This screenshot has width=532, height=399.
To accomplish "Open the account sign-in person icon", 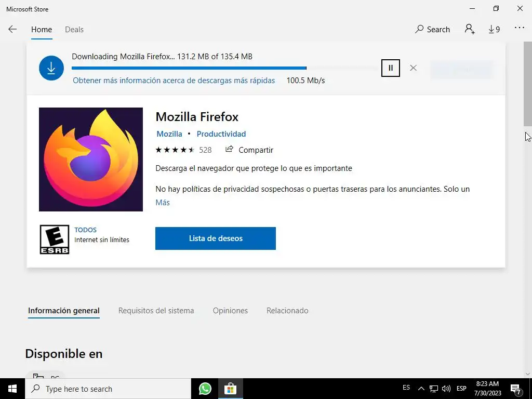I will pos(470,29).
